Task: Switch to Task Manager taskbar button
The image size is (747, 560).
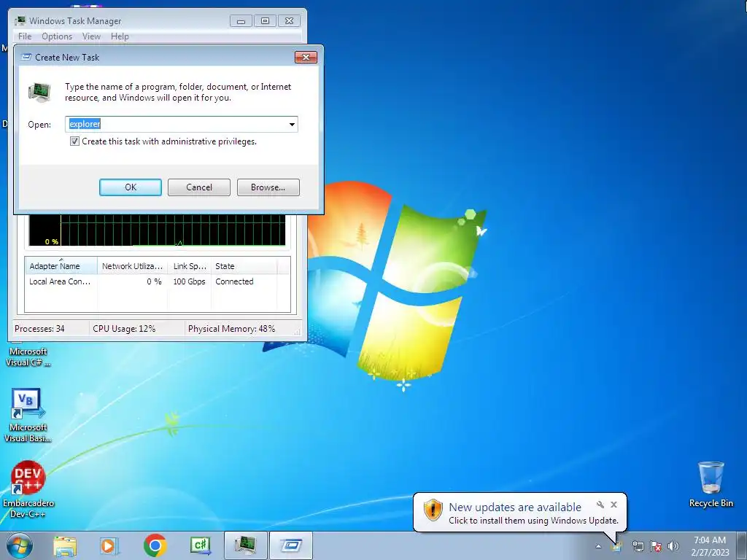Action: (245, 545)
